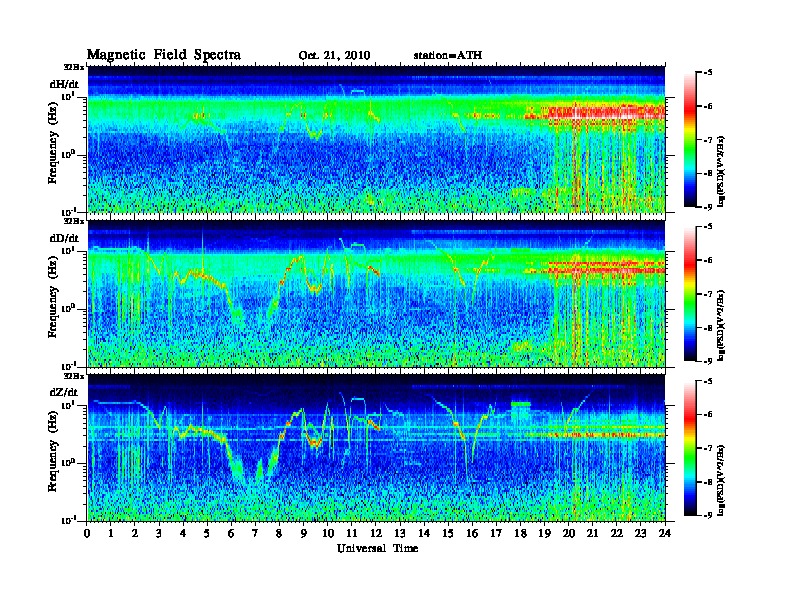792x612 pixels.
Task: Click hour "19" on Universal Time axis
Action: coord(544,533)
